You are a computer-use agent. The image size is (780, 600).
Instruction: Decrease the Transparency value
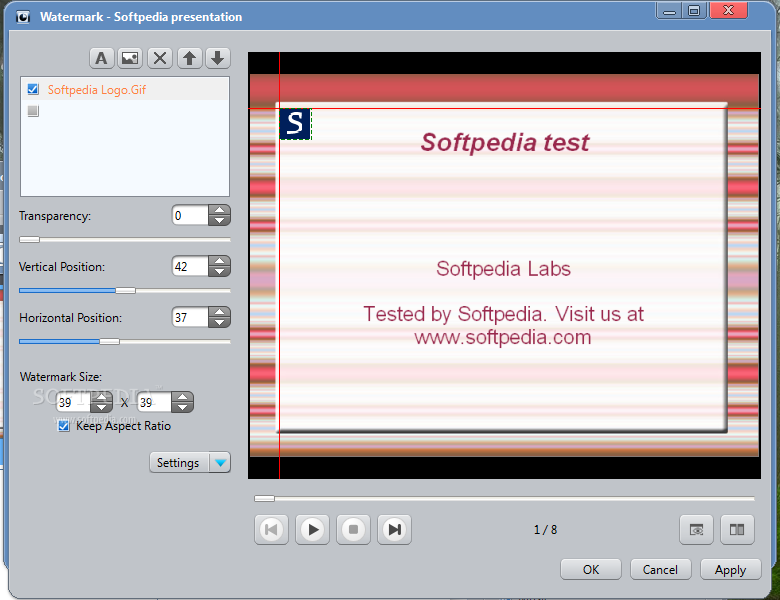pyautogui.click(x=219, y=220)
